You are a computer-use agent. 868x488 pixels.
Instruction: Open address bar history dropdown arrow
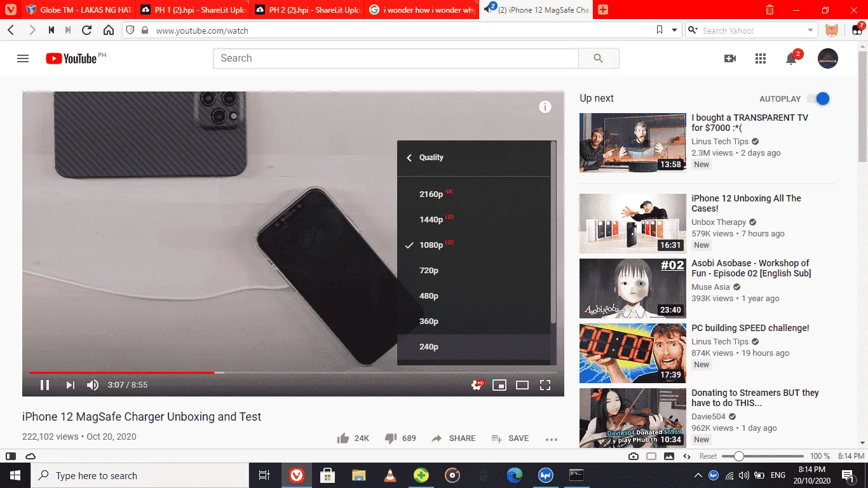click(x=674, y=30)
